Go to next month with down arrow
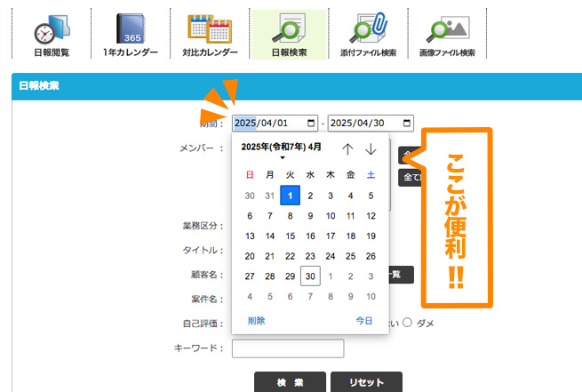This screenshot has height=392, width=582. tap(371, 149)
